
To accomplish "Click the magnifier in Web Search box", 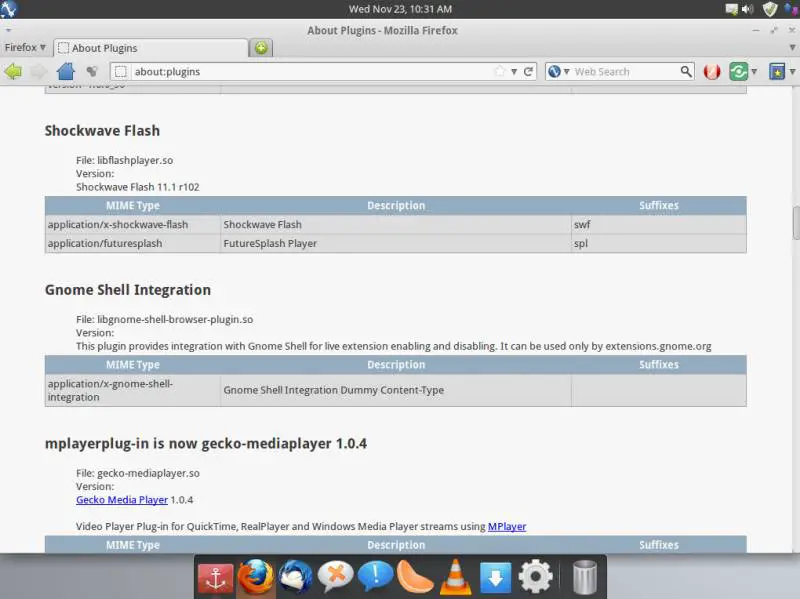I will [686, 71].
